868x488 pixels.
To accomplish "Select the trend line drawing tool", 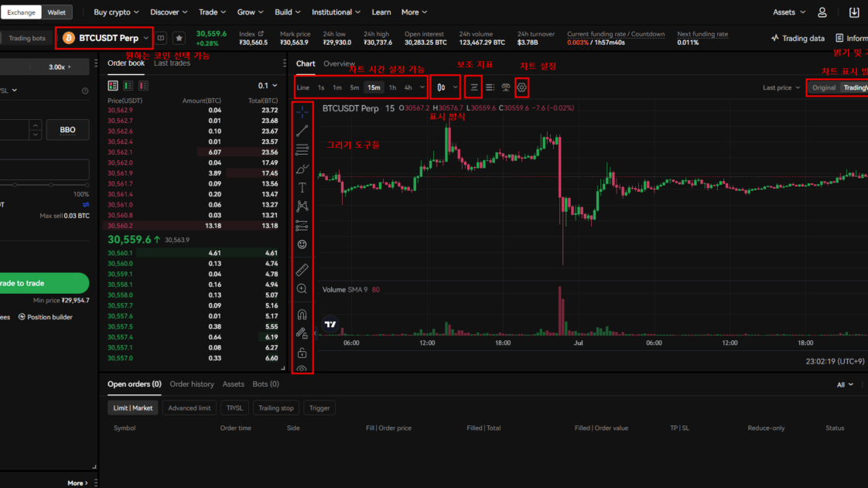I will [302, 131].
